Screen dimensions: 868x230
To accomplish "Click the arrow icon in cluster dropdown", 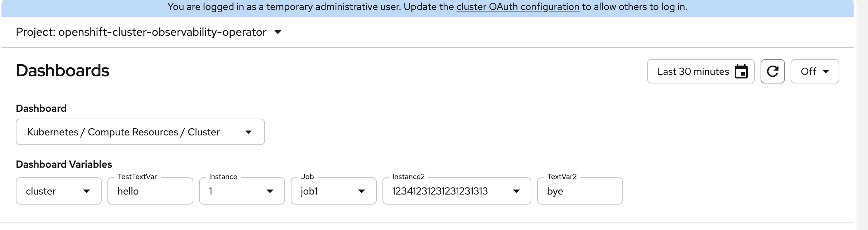I will pos(86,191).
